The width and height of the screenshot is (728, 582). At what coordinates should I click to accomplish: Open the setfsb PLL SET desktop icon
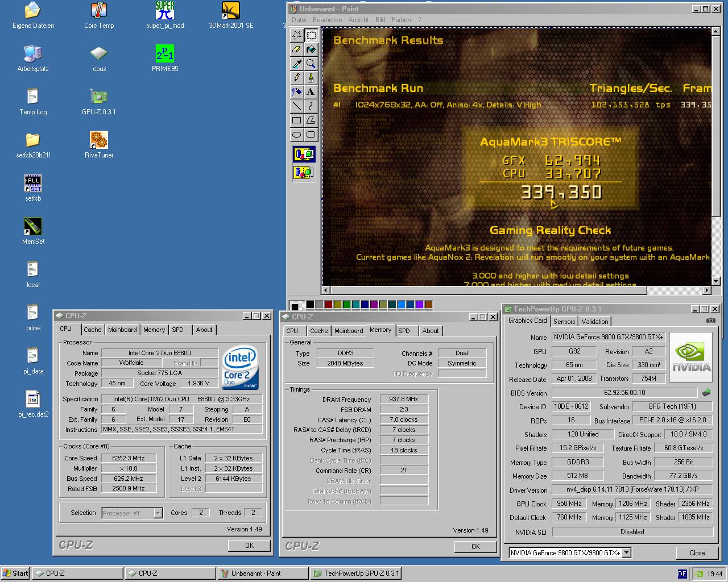coord(33,188)
